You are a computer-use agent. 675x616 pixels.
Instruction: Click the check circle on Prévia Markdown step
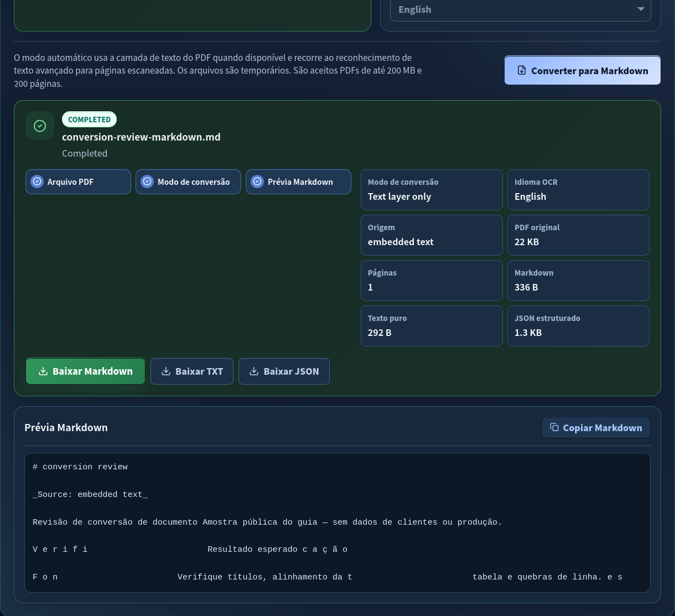[x=257, y=182]
